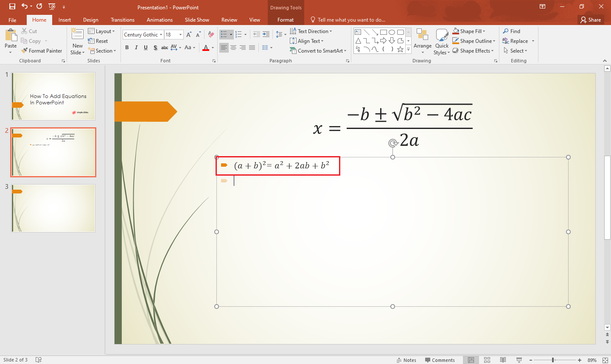Viewport: 611px width, 364px height.
Task: Switch to the Design tab
Action: (90, 20)
